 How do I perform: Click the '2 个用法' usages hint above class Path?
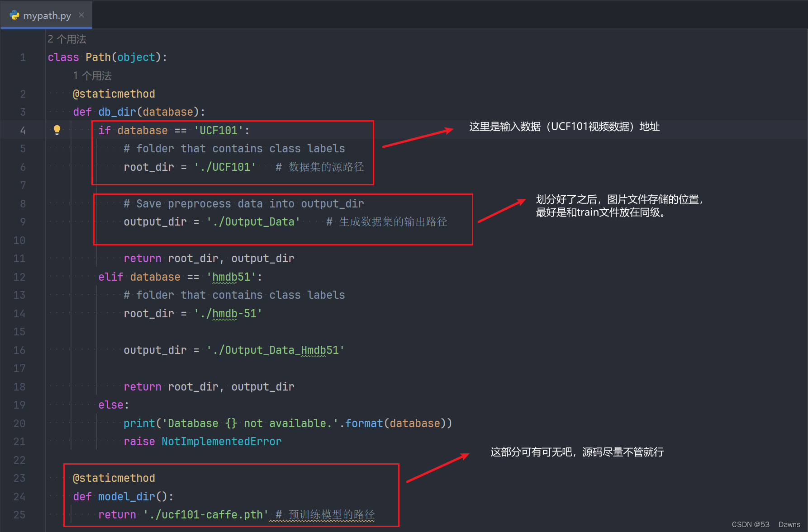(x=67, y=39)
